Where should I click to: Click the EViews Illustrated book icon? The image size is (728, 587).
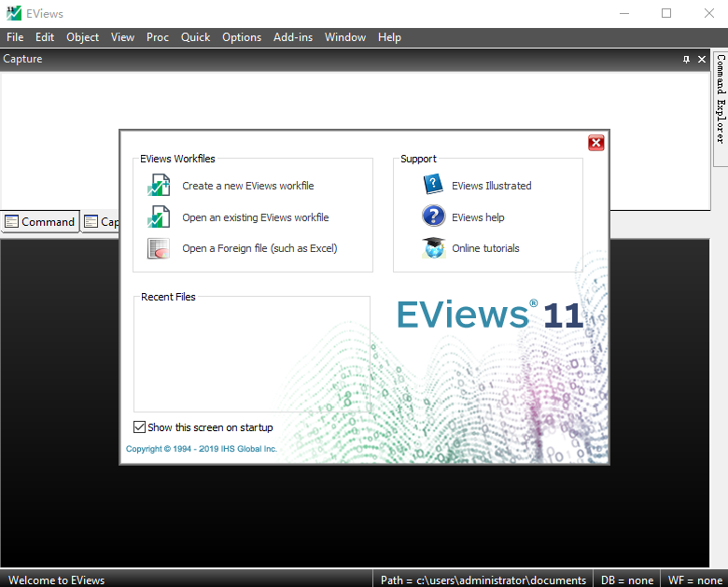[x=433, y=185]
